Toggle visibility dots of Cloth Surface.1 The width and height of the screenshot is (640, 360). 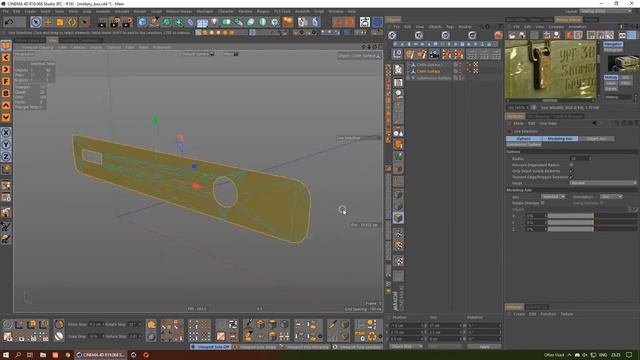coord(460,64)
